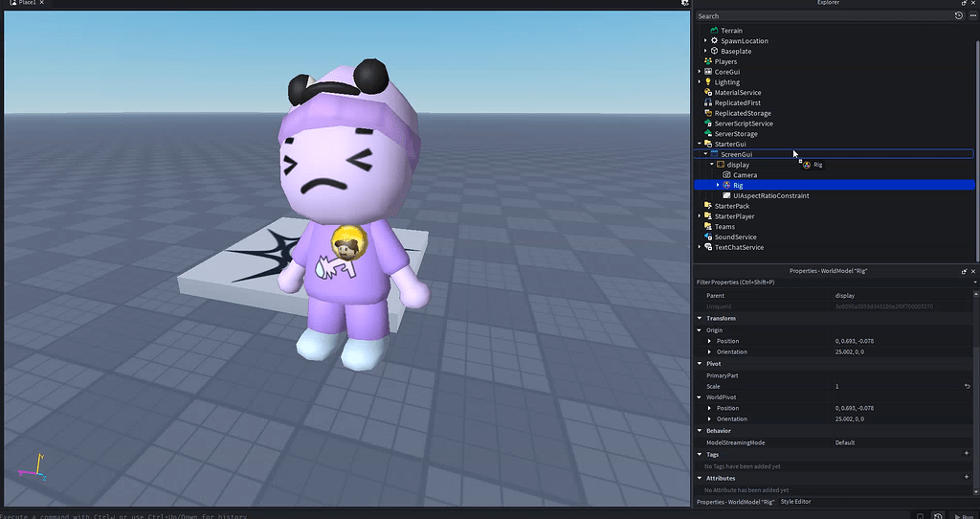This screenshot has height=519, width=980.
Task: Click the Lighting bulb icon
Action: click(x=708, y=82)
